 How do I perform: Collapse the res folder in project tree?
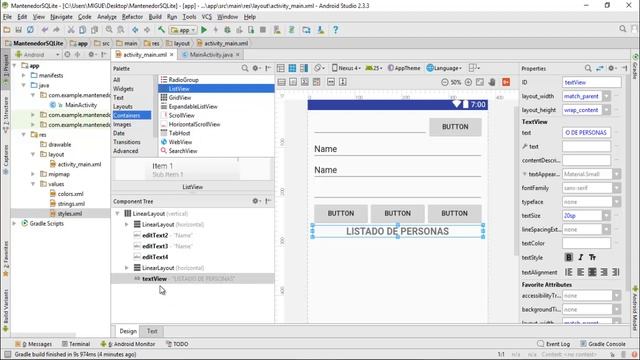pyautogui.click(x=24, y=135)
